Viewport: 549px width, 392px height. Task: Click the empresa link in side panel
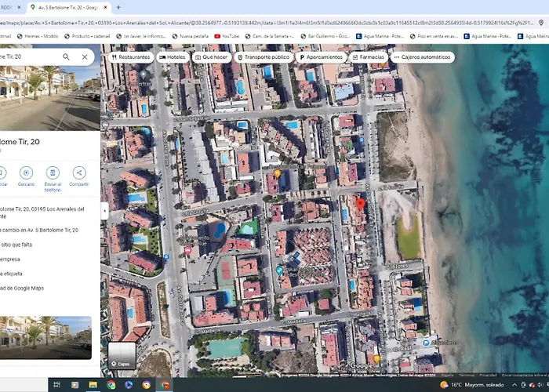click(9, 260)
